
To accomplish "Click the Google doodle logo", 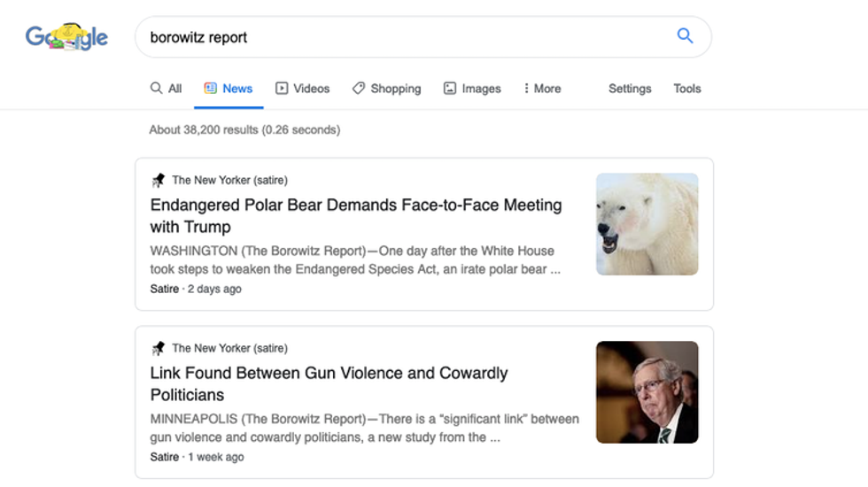I will click(x=66, y=37).
